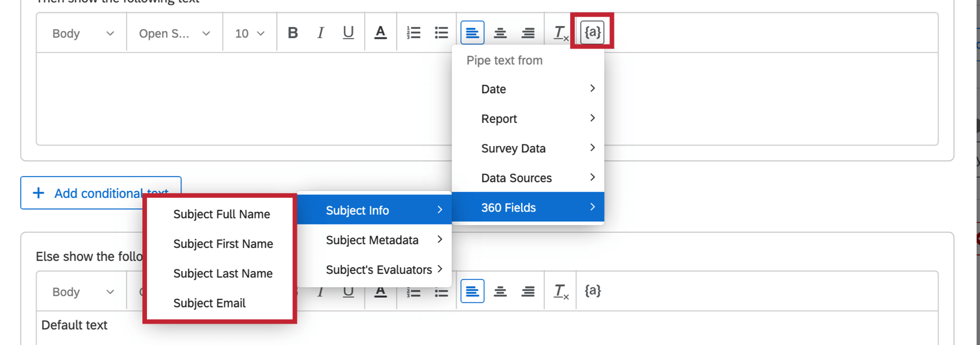Open the font color picker

point(380,33)
